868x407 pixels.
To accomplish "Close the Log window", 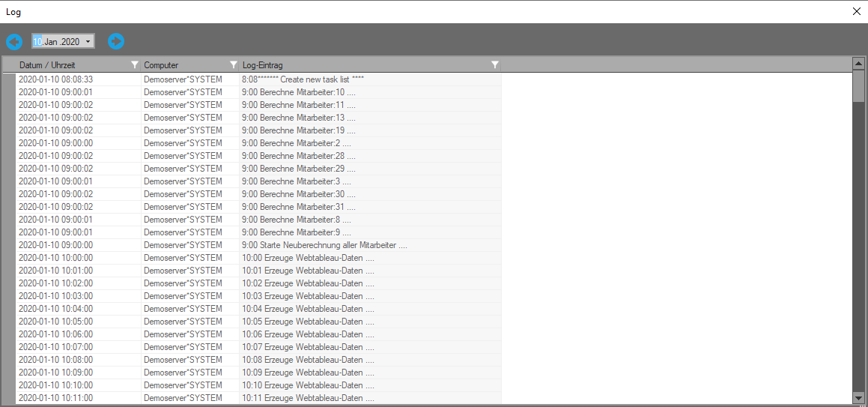I will (857, 11).
